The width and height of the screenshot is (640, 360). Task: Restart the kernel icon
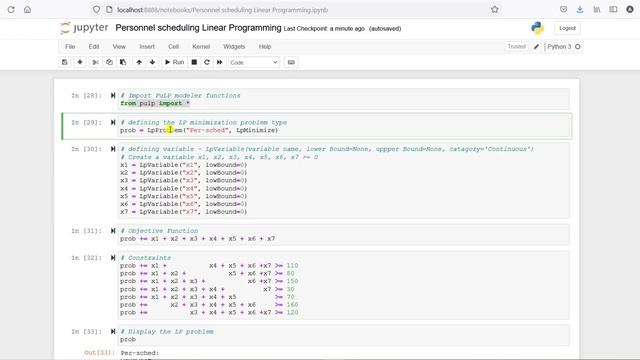pyautogui.click(x=207, y=62)
